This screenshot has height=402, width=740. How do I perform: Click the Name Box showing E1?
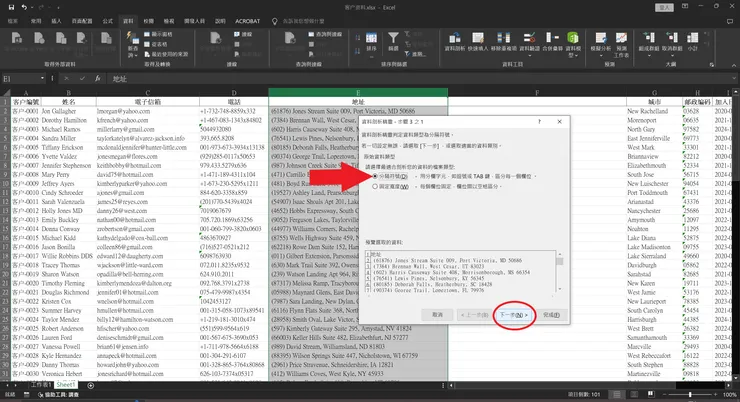point(20,77)
